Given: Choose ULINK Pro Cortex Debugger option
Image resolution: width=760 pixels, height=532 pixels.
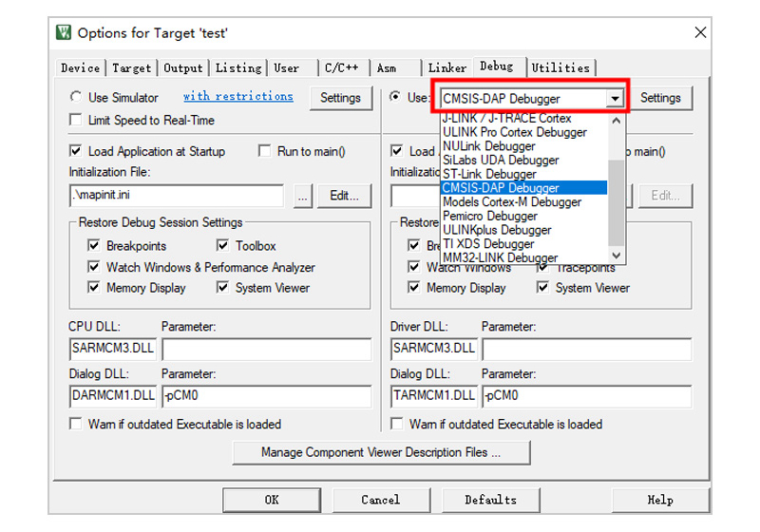Looking at the screenshot, I should [x=514, y=132].
